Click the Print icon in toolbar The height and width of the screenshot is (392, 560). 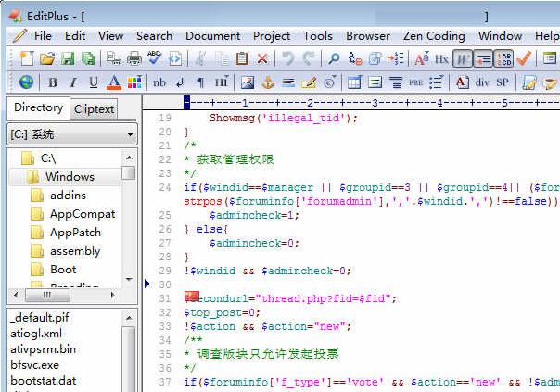134,58
